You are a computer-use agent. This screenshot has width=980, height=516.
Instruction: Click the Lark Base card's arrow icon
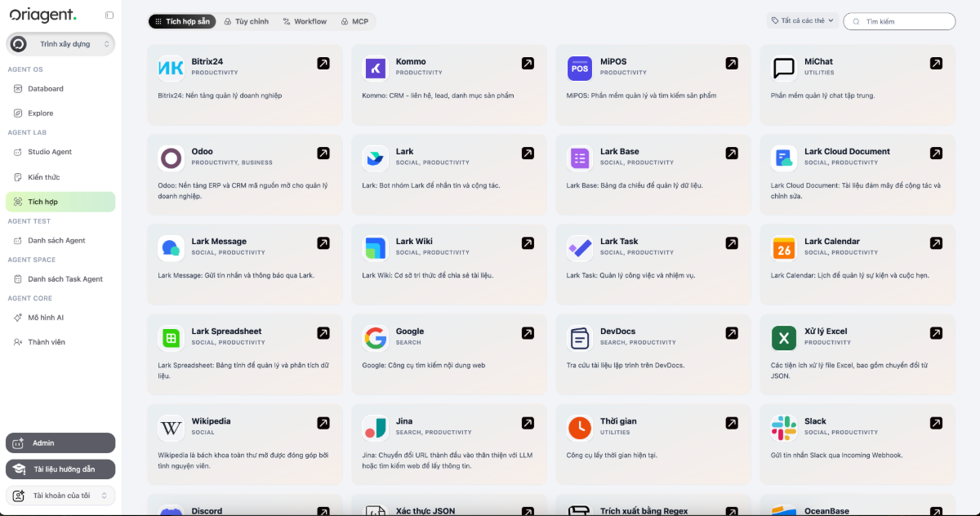click(x=732, y=153)
